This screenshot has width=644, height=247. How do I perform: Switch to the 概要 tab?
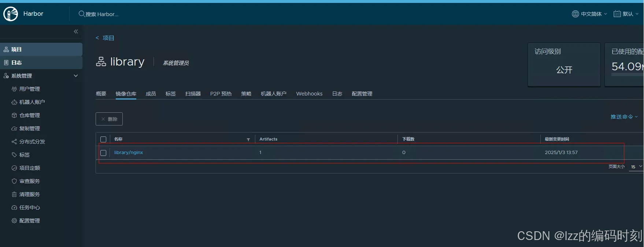click(101, 94)
